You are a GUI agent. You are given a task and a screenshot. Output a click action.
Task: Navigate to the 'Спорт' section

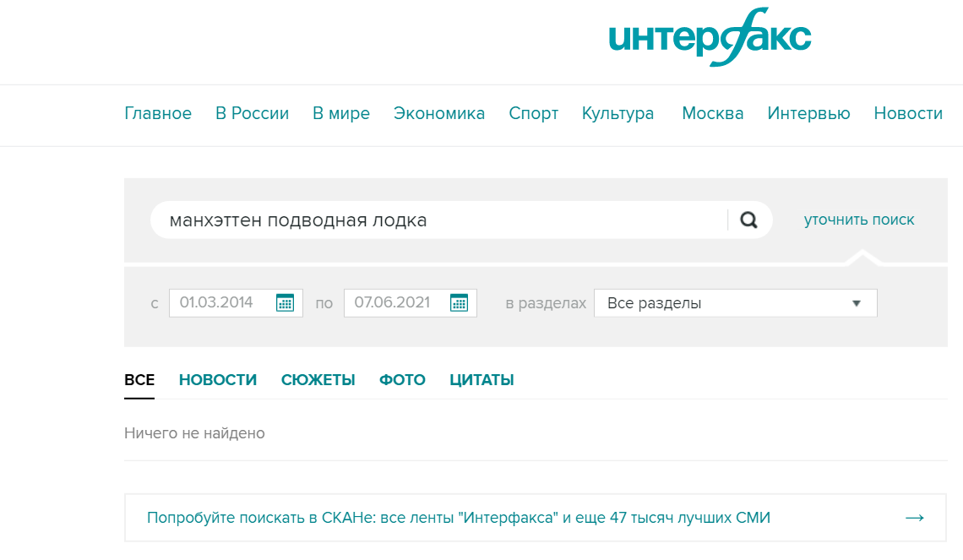533,113
